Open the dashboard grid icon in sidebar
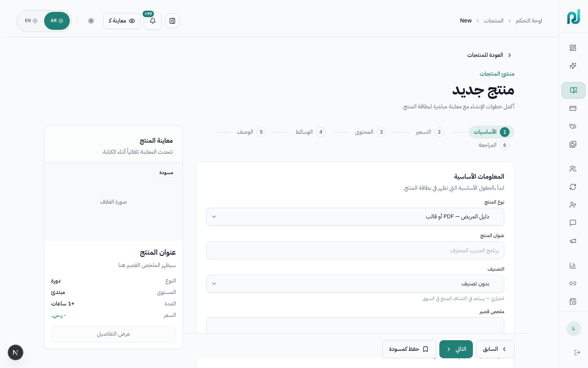Viewport: 588px width, 368px height. [573, 48]
